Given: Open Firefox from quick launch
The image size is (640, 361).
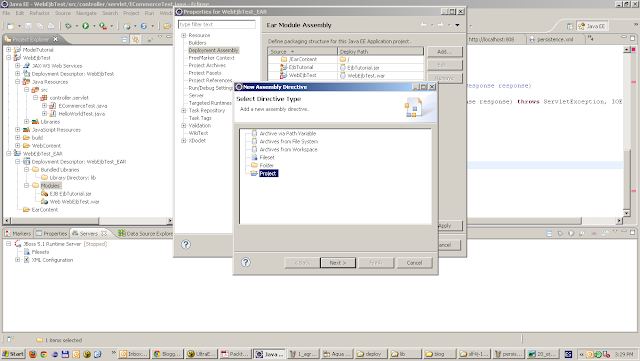Looking at the screenshot, I should (33, 354).
